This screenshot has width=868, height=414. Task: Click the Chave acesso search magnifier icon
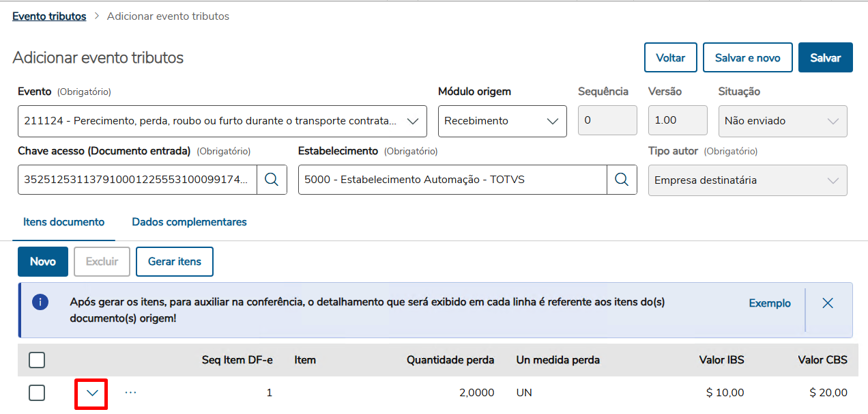coord(272,180)
